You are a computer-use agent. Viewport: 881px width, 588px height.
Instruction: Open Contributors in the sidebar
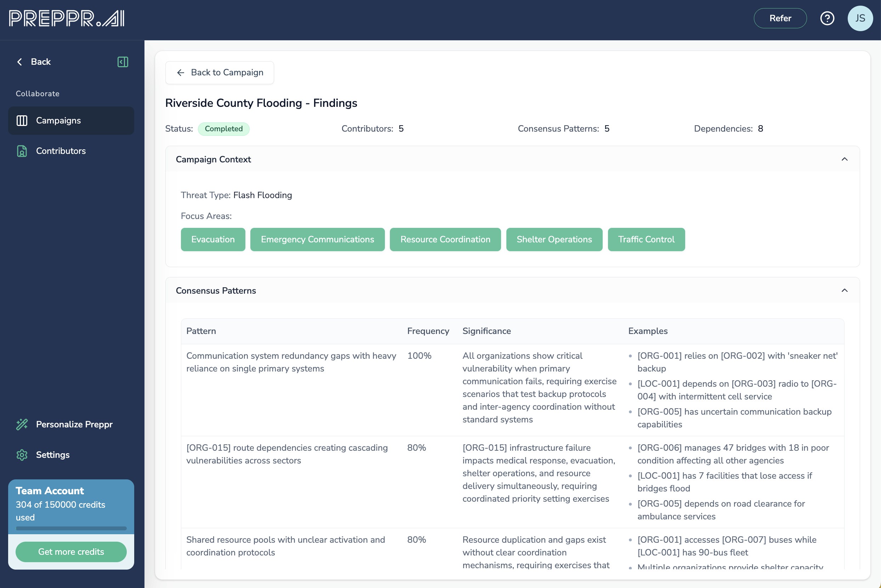point(61,151)
